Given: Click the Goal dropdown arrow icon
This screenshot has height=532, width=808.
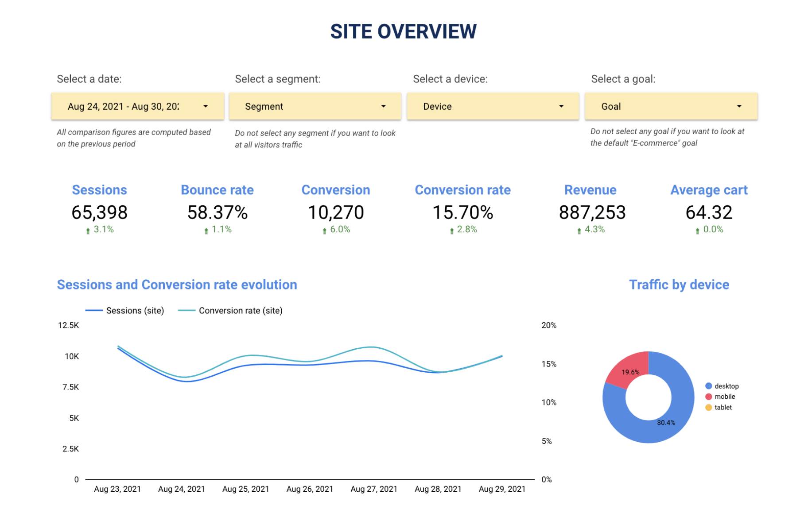Looking at the screenshot, I should pyautogui.click(x=739, y=106).
